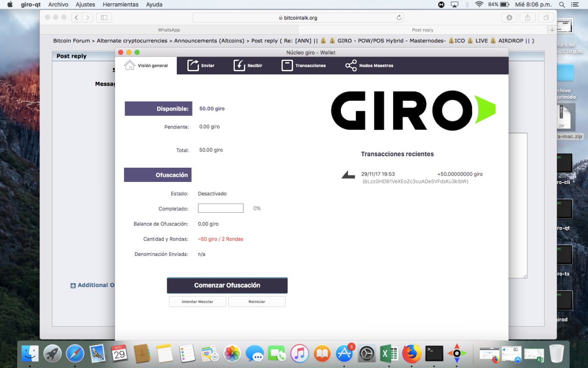This screenshot has width=588, height=368.
Task: Open the Ajustes menu
Action: pos(85,5)
